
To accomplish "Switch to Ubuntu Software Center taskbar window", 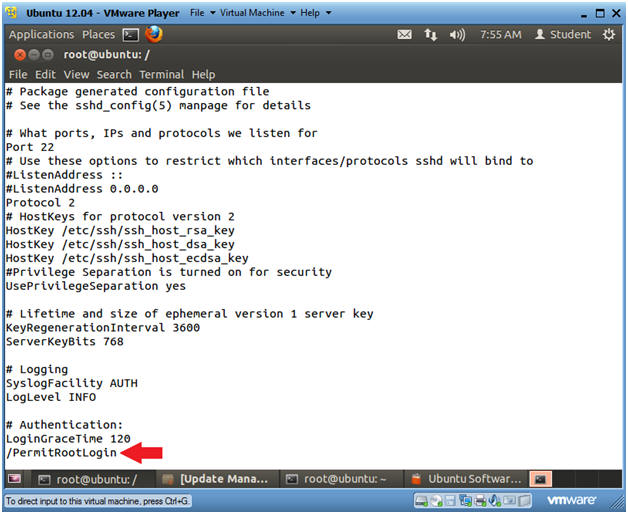I will (467, 479).
